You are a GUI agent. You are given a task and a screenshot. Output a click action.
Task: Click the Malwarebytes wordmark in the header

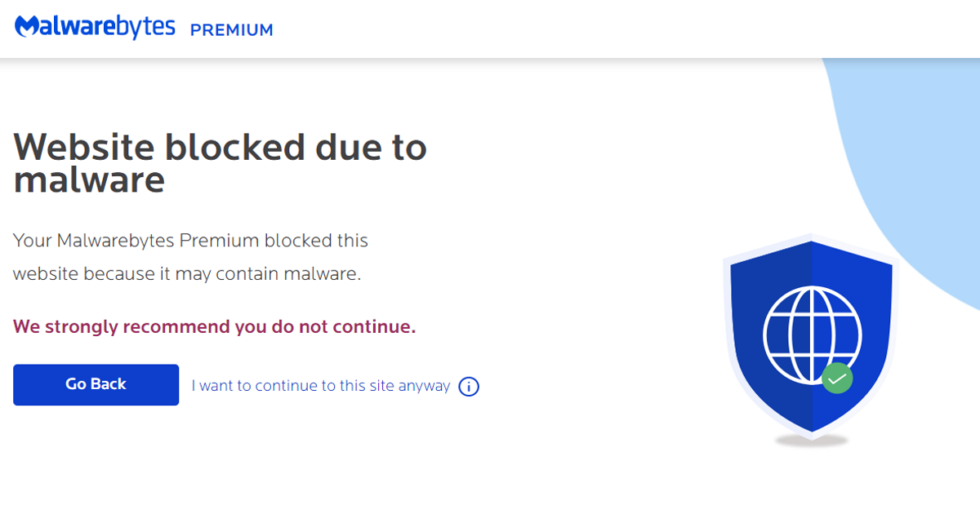pos(96,25)
